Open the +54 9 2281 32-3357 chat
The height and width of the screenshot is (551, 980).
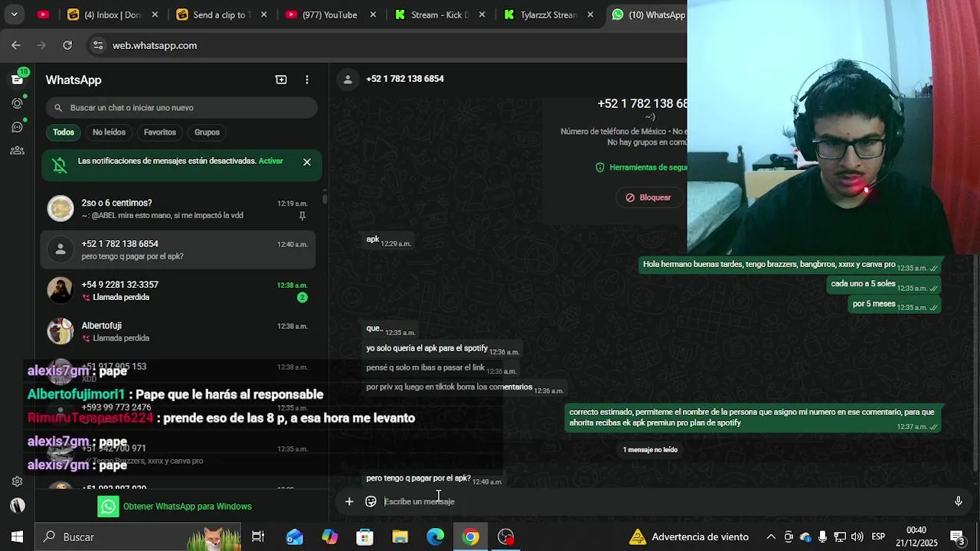pyautogui.click(x=178, y=290)
